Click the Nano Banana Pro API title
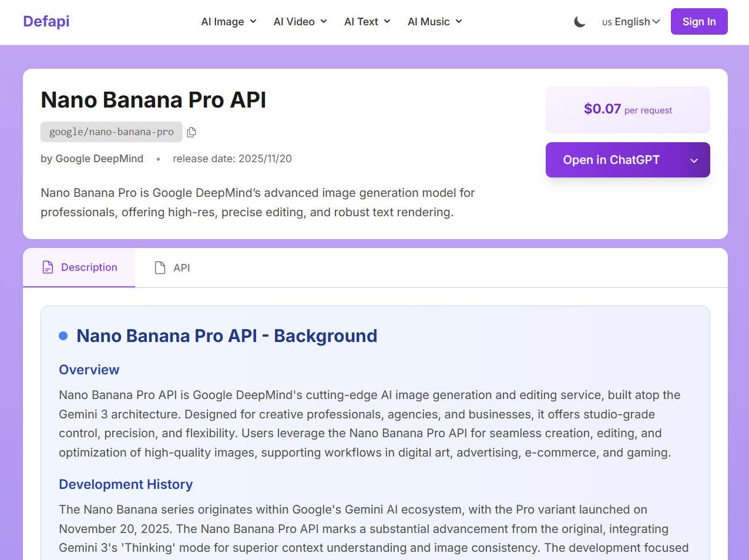The height and width of the screenshot is (560, 749). (x=153, y=100)
